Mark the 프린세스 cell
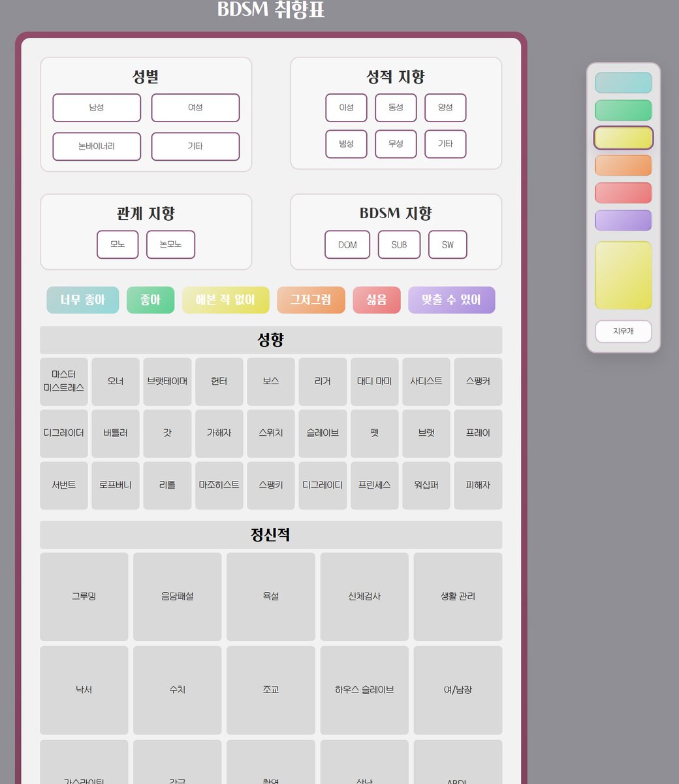Image resolution: width=679 pixels, height=784 pixels. 375,485
